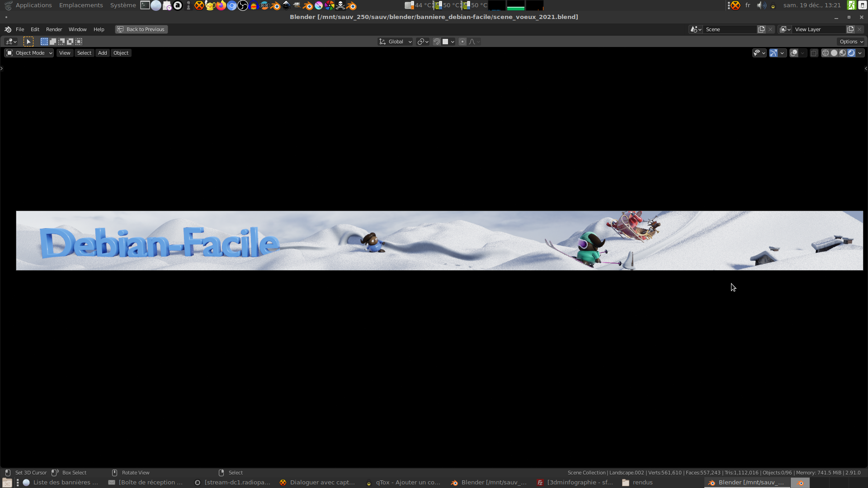Click the fr keyboard layout indicator
Image resolution: width=868 pixels, height=488 pixels.
[748, 5]
